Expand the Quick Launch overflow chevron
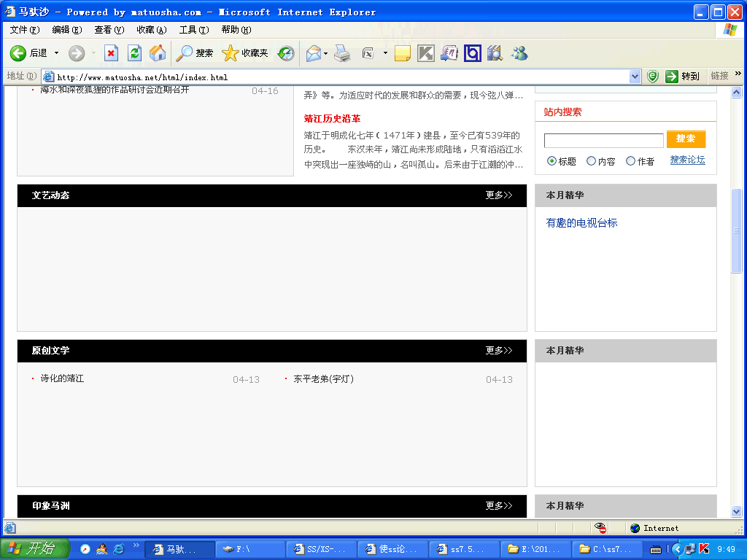 [136, 545]
